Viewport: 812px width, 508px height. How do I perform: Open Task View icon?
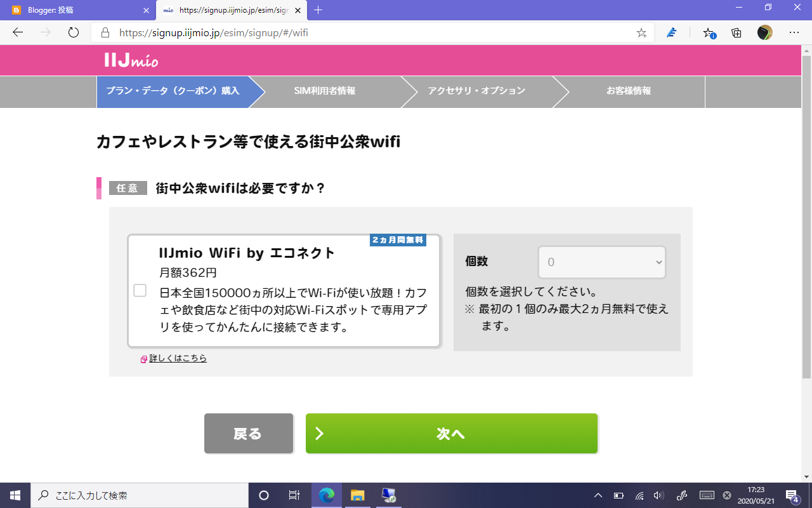click(294, 495)
